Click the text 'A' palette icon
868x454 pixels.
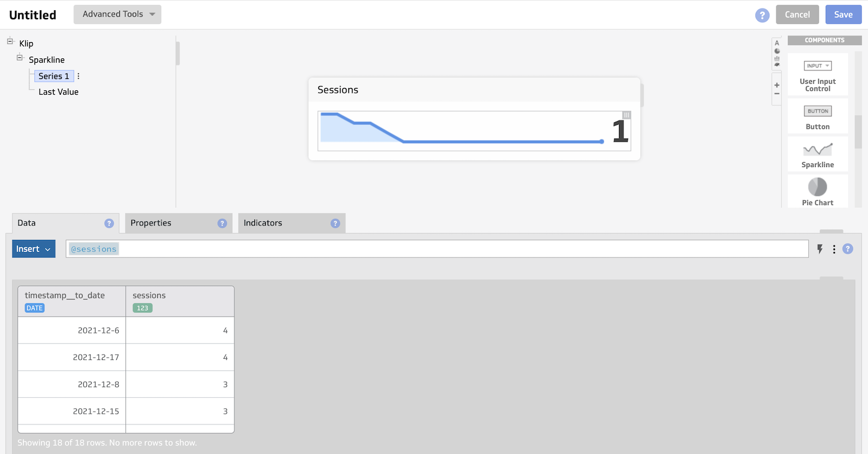(776, 43)
